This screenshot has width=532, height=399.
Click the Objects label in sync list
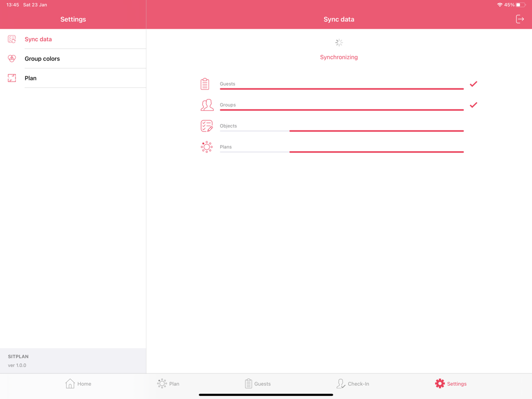(228, 126)
